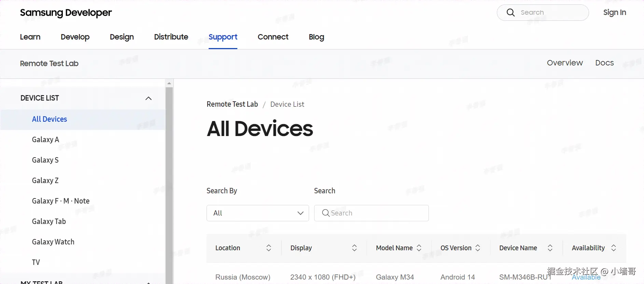Focus the device Search input field
This screenshot has height=284, width=644.
[x=372, y=213]
